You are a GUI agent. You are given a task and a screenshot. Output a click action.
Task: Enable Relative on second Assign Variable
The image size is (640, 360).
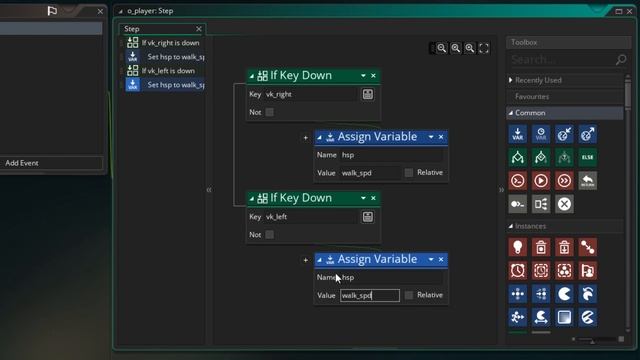pos(409,295)
